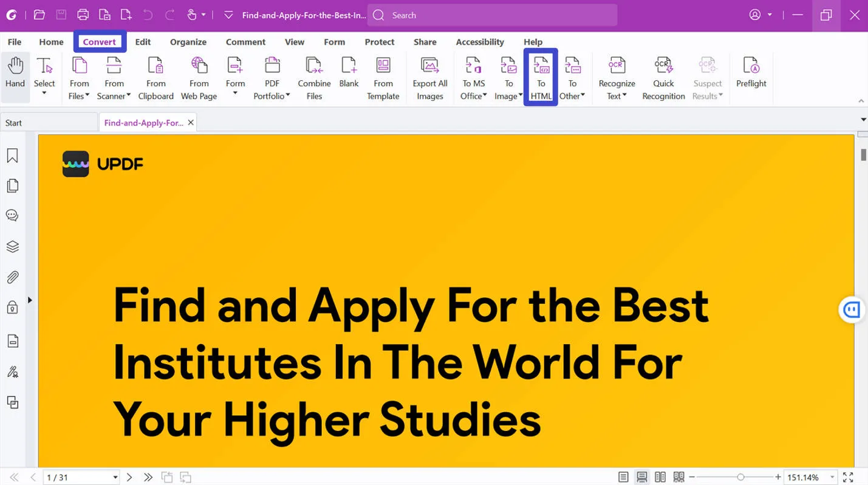Open Security panel in sidebar
868x485 pixels.
12,308
